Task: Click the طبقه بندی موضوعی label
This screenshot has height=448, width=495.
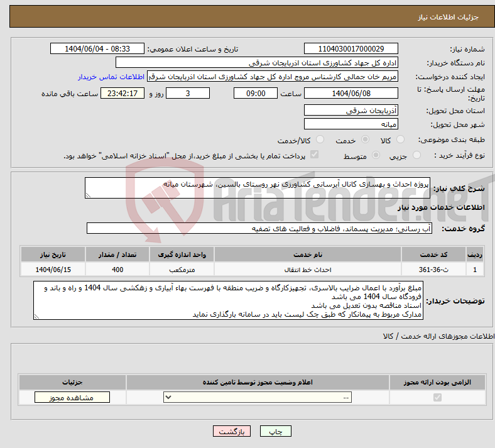Action: pos(452,139)
